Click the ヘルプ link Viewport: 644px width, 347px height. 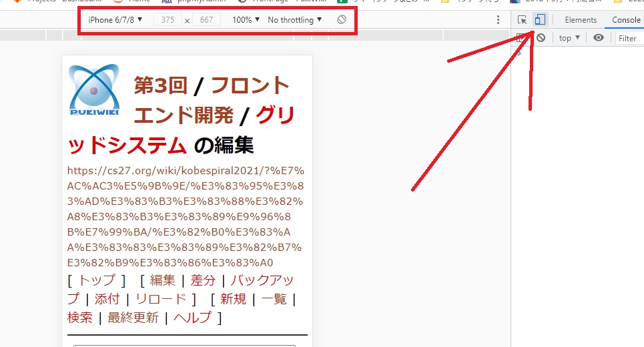point(192,318)
